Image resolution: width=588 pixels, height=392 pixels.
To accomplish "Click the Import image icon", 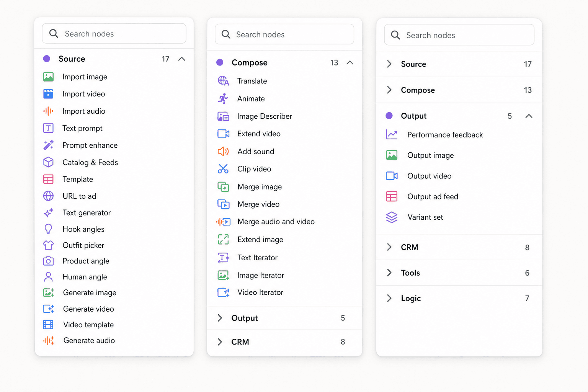I will [48, 77].
